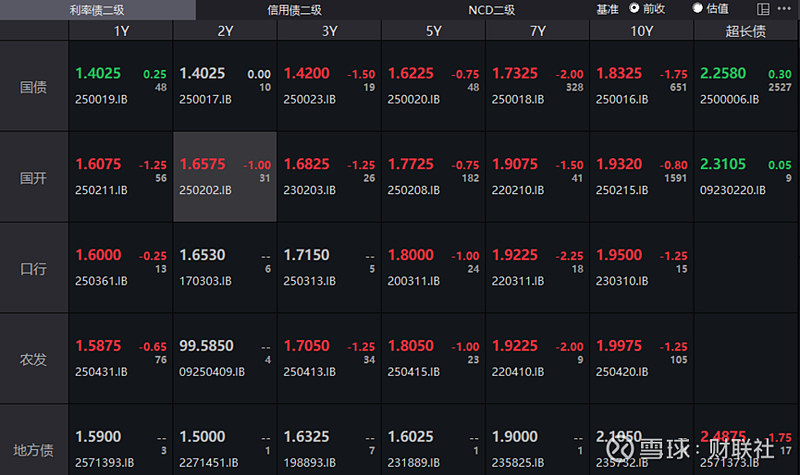This screenshot has width=800, height=475.
Task: Open bond 250016.IB quote cell
Action: point(641,86)
